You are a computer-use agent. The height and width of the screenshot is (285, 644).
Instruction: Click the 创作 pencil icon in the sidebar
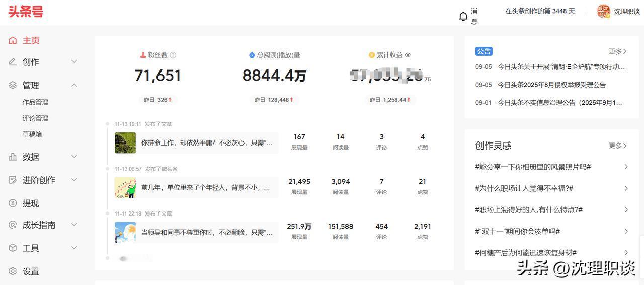coord(13,62)
